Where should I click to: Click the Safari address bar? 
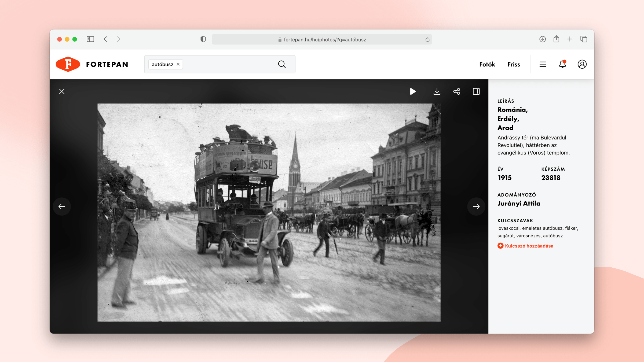tap(322, 39)
